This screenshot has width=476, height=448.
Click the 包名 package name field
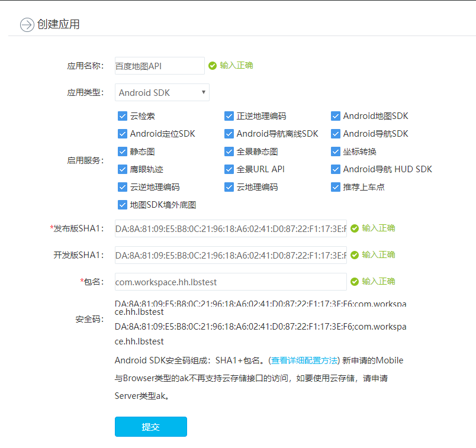[x=231, y=282]
